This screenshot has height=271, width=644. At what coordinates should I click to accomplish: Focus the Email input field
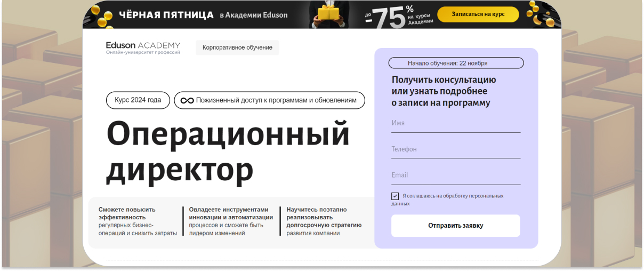point(456,175)
